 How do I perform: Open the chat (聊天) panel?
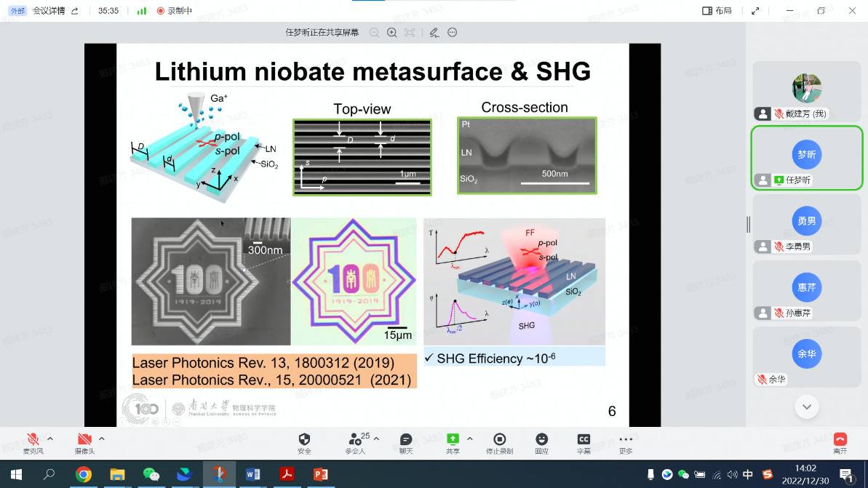(x=406, y=440)
